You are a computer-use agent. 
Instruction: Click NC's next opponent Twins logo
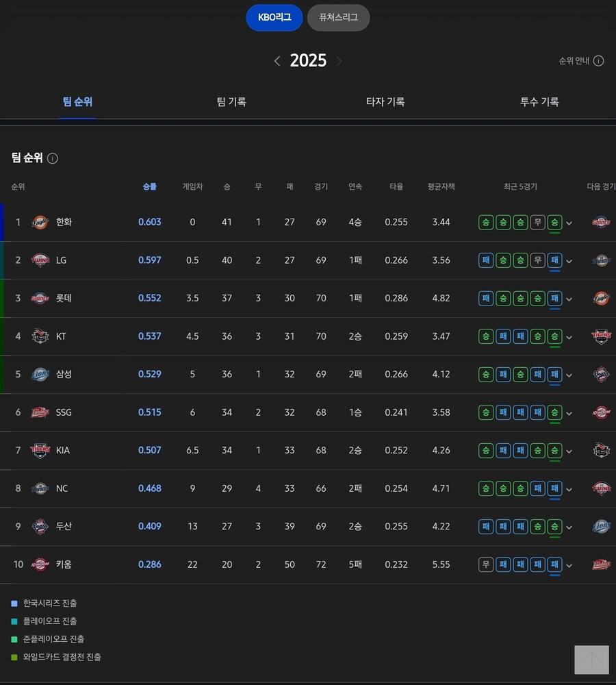pos(601,488)
